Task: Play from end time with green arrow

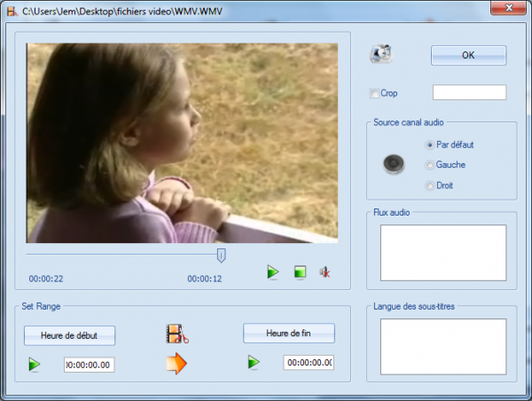Action: pyautogui.click(x=254, y=362)
